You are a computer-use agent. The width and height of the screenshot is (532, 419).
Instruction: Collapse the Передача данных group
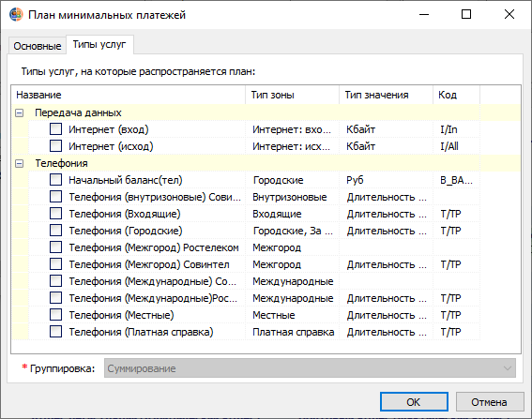(x=20, y=112)
